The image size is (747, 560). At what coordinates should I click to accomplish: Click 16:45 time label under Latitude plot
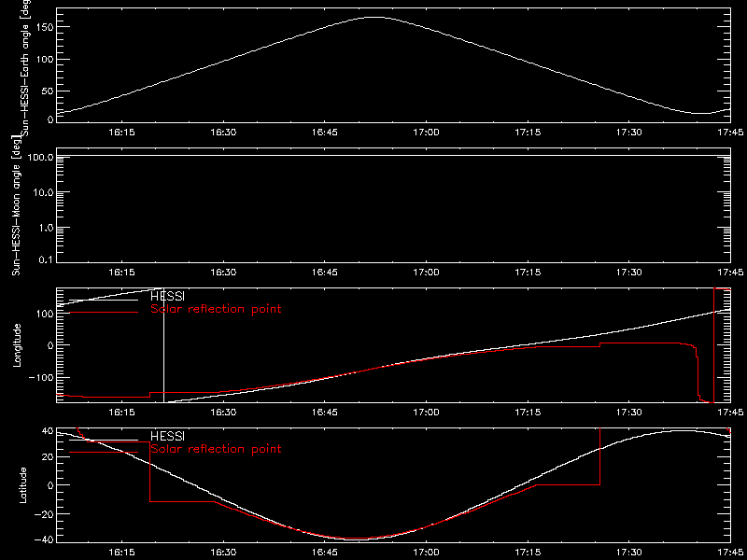(325, 553)
